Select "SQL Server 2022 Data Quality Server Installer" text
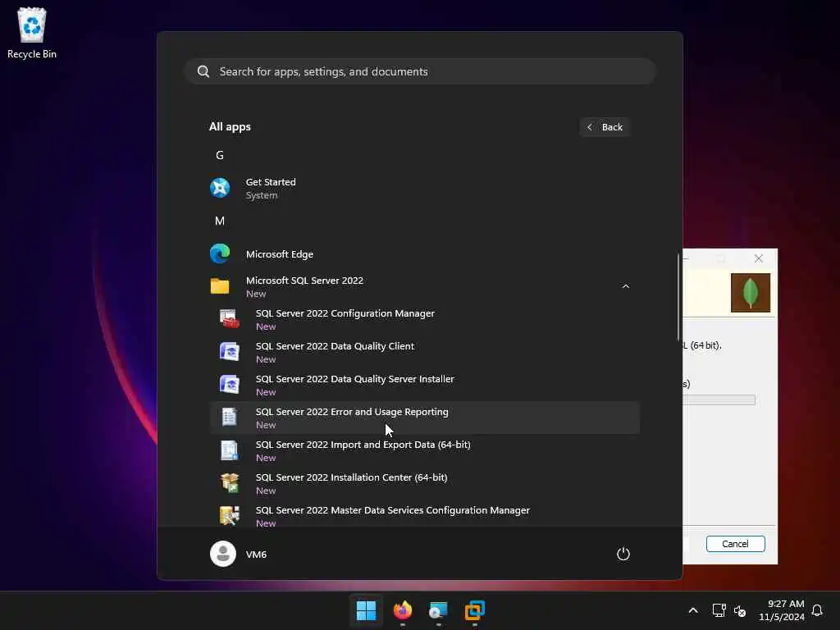Viewport: 840px width, 630px height. click(x=354, y=379)
